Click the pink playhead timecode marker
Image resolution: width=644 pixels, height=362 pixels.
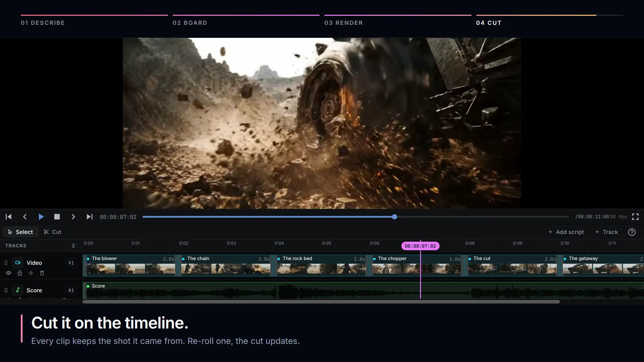point(420,246)
